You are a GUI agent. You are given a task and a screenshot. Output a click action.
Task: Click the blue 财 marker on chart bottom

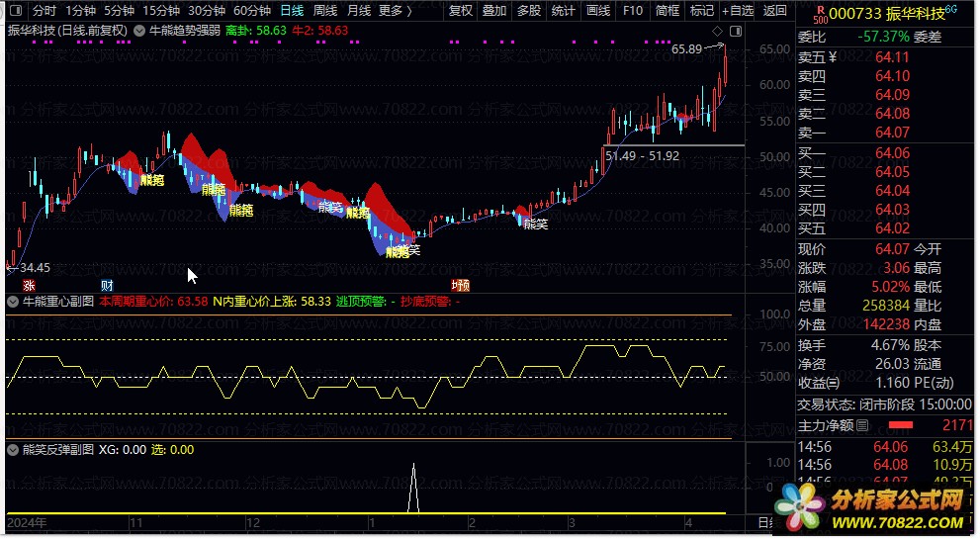click(107, 285)
